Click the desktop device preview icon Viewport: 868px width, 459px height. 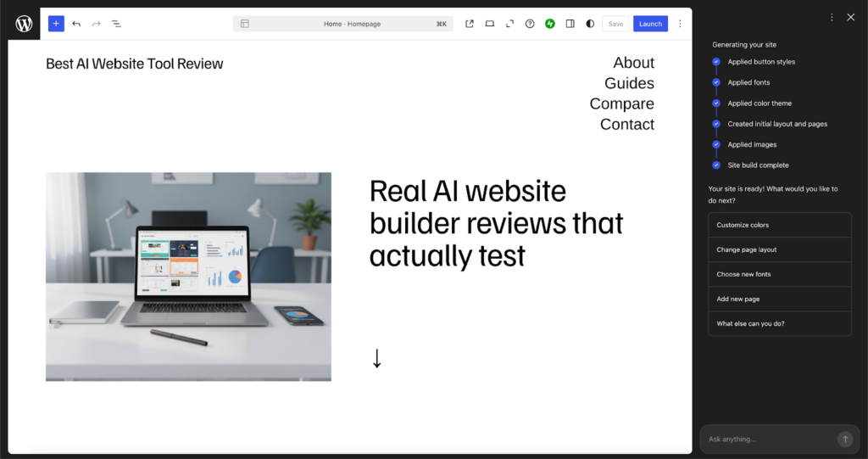pos(490,24)
